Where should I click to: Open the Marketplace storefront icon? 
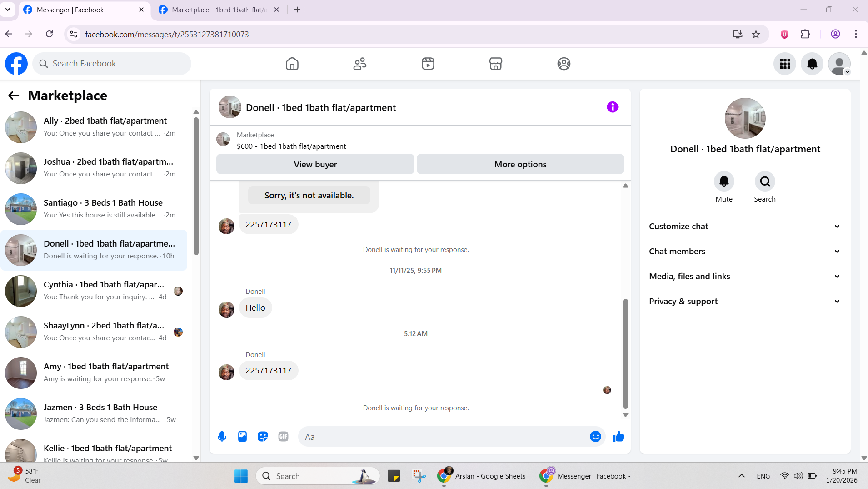(x=496, y=64)
